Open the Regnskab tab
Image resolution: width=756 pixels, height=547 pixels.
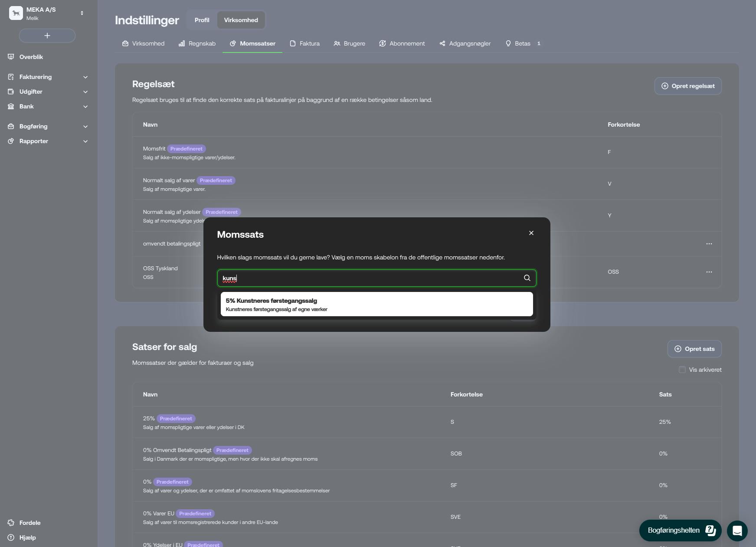(x=197, y=43)
